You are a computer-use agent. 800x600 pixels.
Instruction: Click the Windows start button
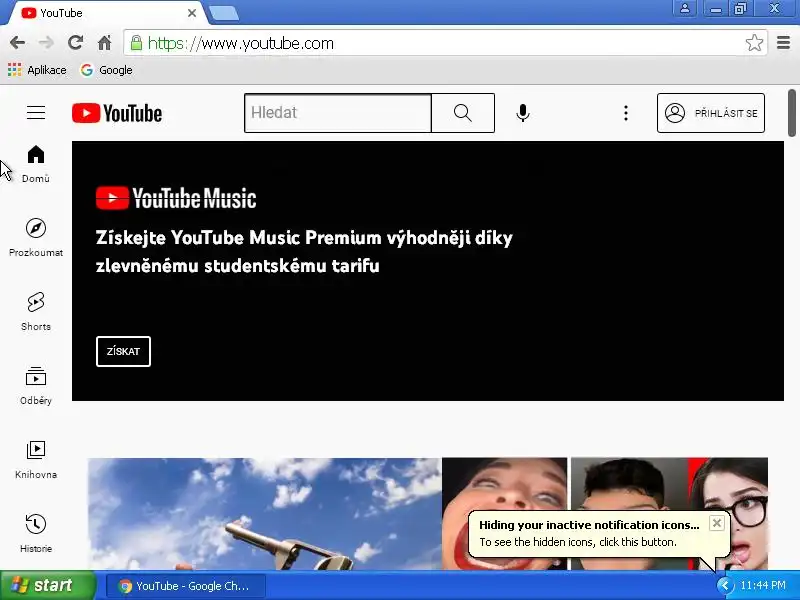pos(47,585)
